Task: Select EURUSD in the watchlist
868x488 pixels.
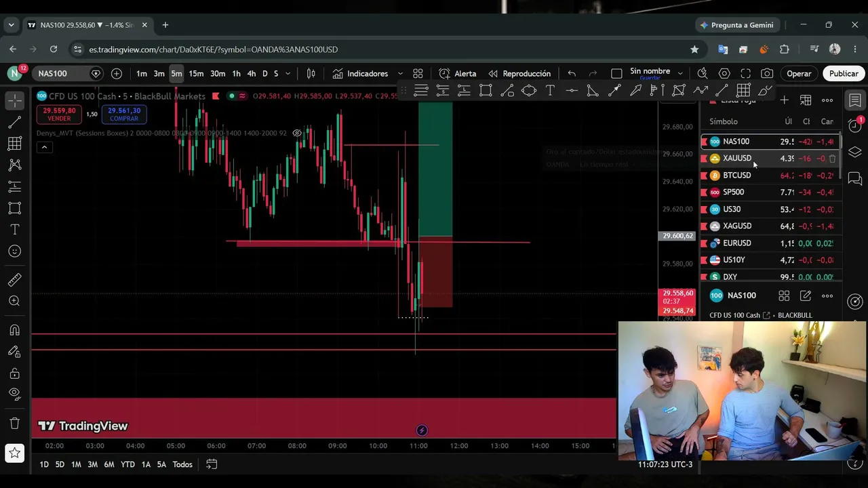Action: (x=770, y=243)
